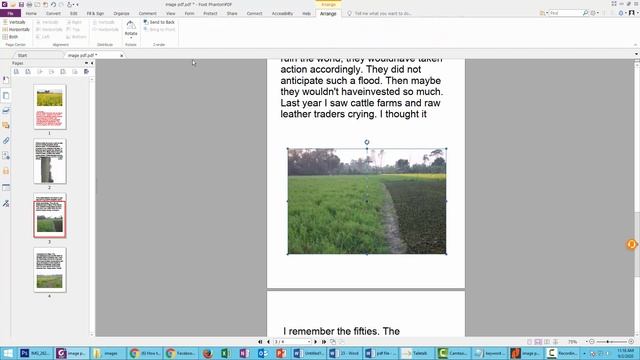Open the page number dropdown
640x360 pixels.
pyautogui.click(x=309, y=342)
